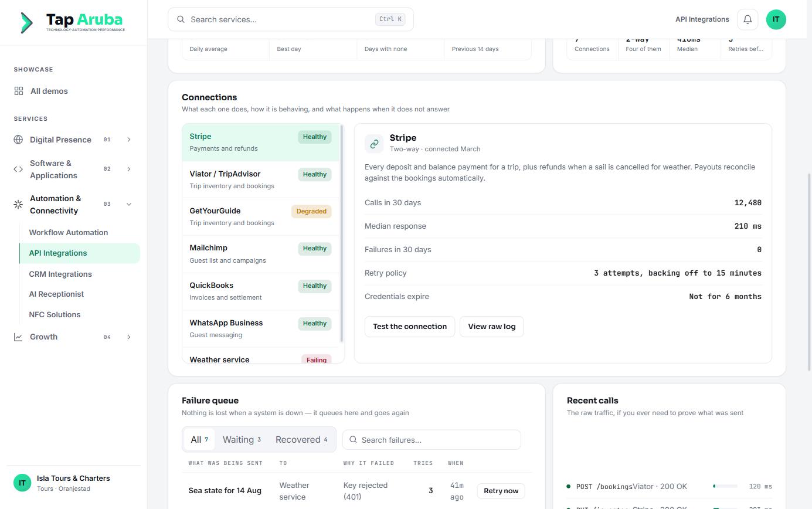Click the Connections section heading
The image size is (812, 509).
coord(209,97)
